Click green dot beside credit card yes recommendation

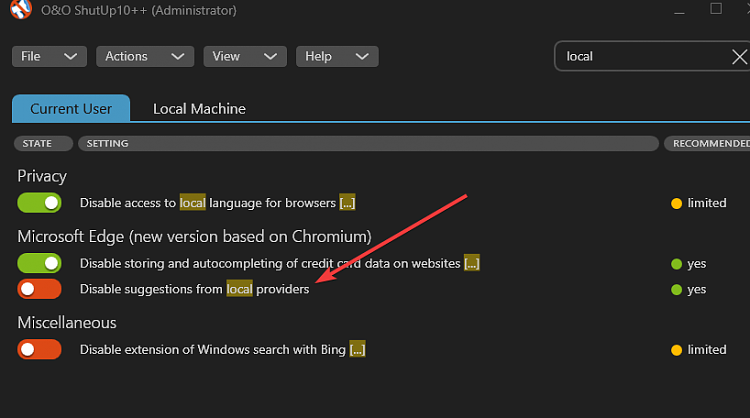click(676, 264)
